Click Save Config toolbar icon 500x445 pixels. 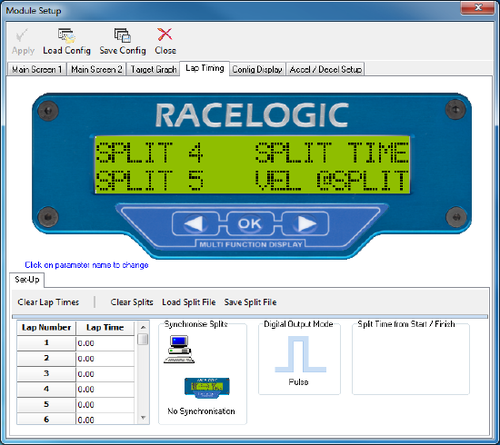(122, 35)
